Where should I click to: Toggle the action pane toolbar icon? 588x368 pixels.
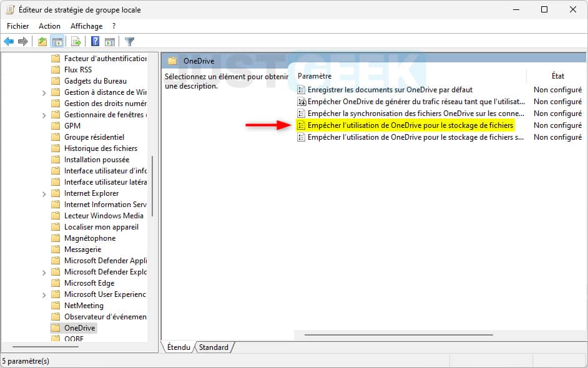tap(110, 42)
